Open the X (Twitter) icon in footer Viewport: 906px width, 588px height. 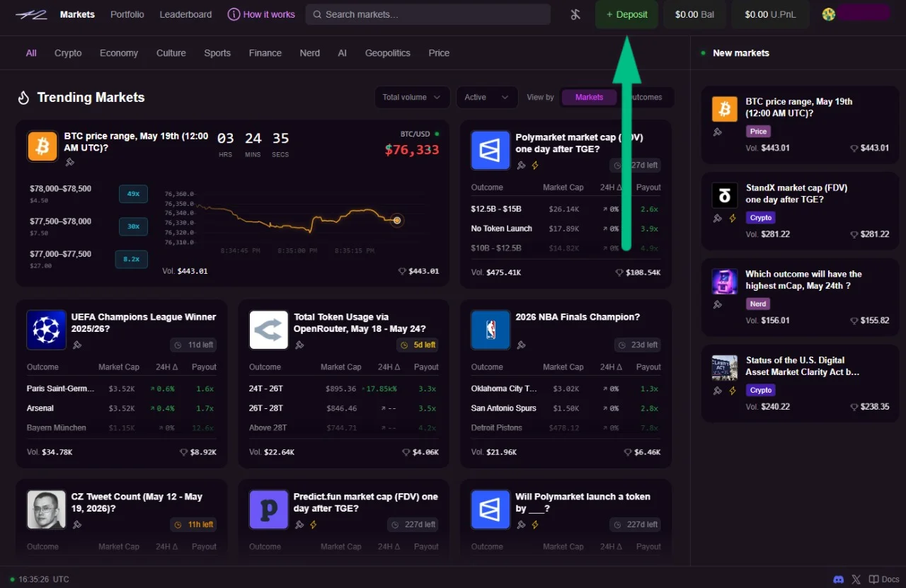(856, 579)
